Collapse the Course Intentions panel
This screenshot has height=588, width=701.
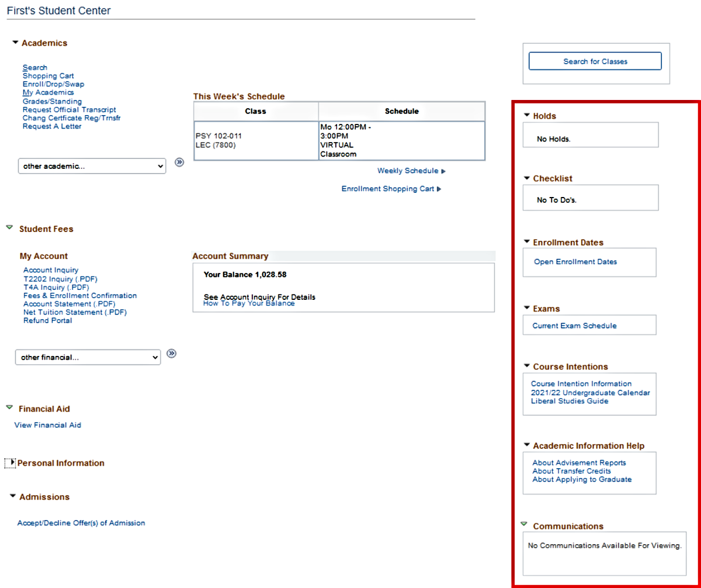[x=527, y=366]
